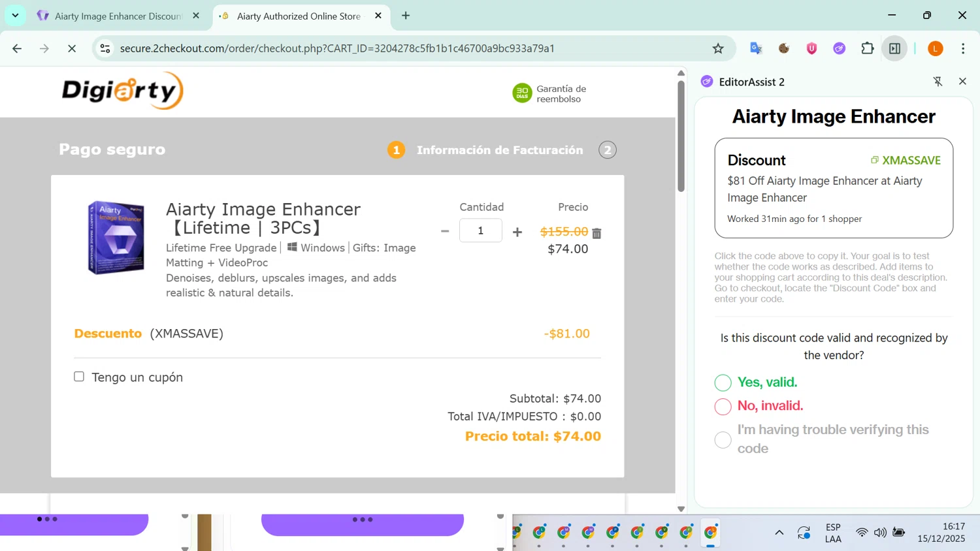Go forward in browser history
Screen dimensions: 980x551
point(44,48)
